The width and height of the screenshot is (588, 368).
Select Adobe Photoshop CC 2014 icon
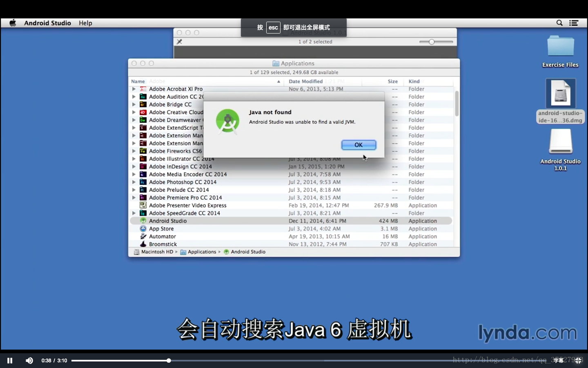click(143, 182)
